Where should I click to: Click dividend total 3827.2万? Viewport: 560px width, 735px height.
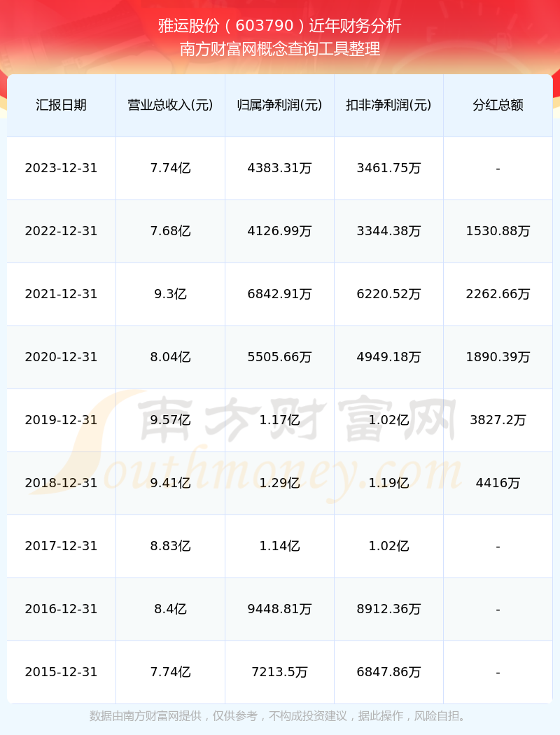click(498, 420)
